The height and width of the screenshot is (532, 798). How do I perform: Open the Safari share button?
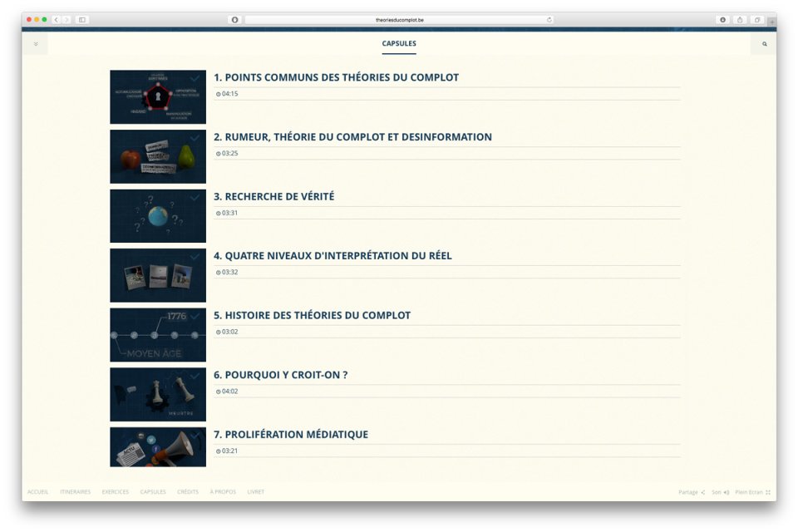pos(740,20)
